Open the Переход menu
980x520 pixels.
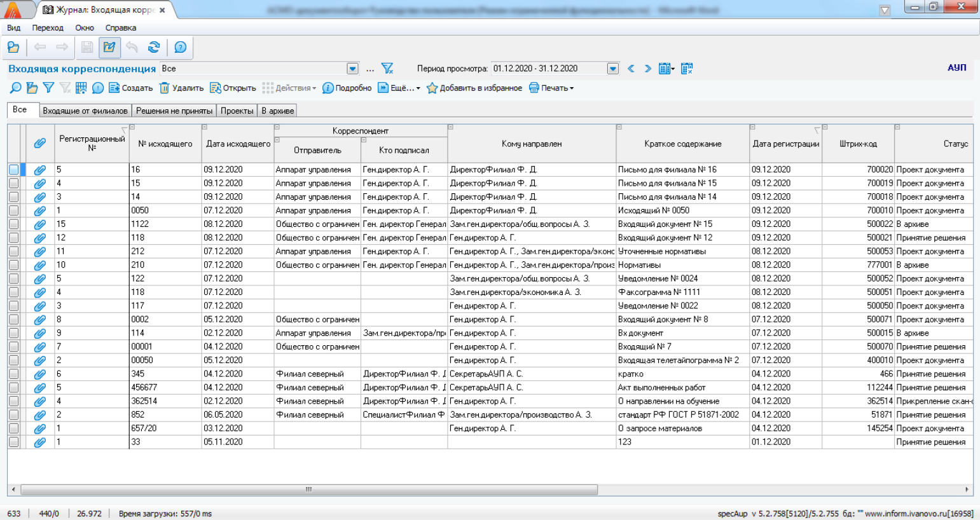(48, 28)
